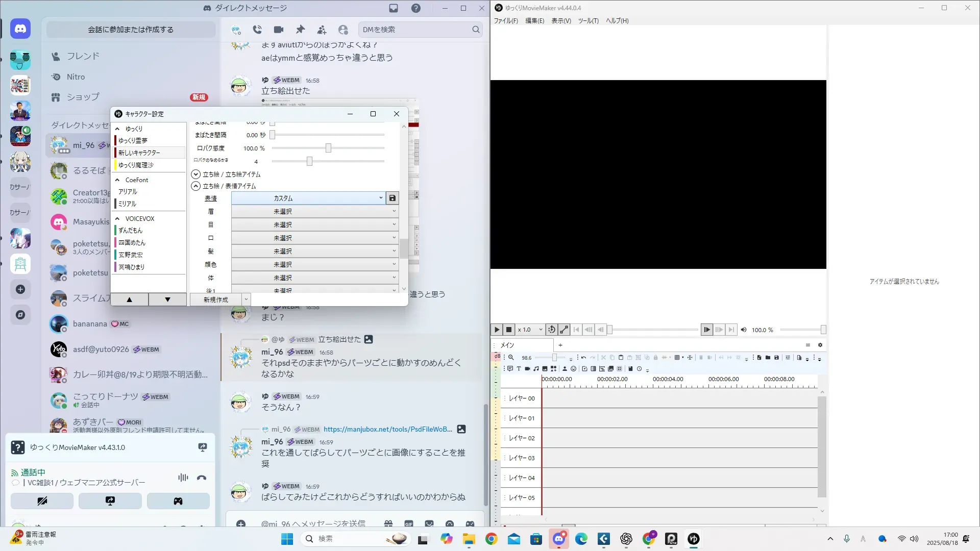980x551 pixels.
Task: Toggle Discord noise suppression waveform icon
Action: [183, 478]
